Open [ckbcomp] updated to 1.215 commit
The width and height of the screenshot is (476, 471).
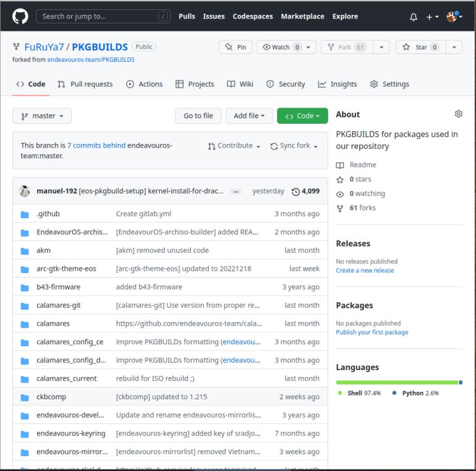point(161,397)
